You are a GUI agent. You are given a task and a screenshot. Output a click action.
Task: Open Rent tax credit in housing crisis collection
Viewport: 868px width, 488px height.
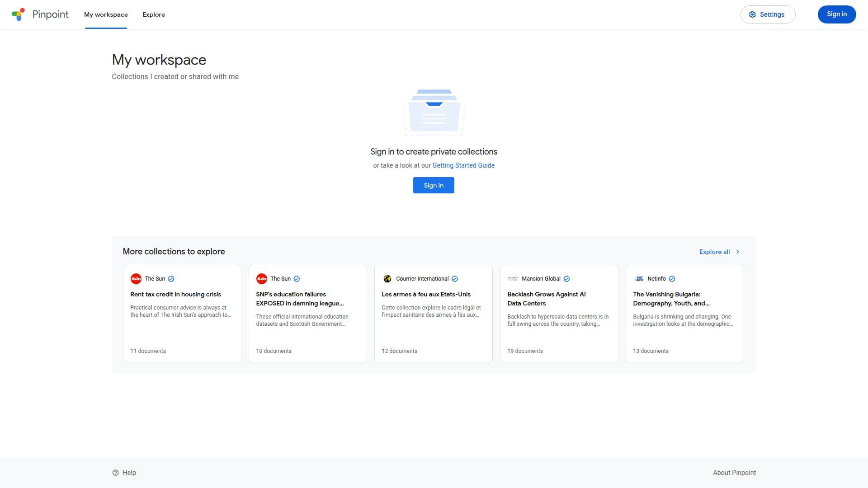(x=182, y=314)
